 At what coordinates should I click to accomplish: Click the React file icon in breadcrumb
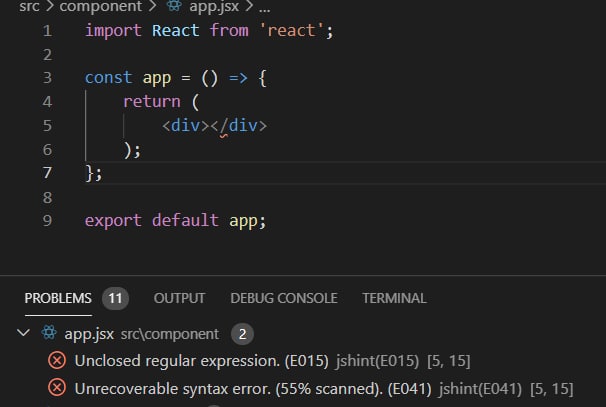(174, 5)
